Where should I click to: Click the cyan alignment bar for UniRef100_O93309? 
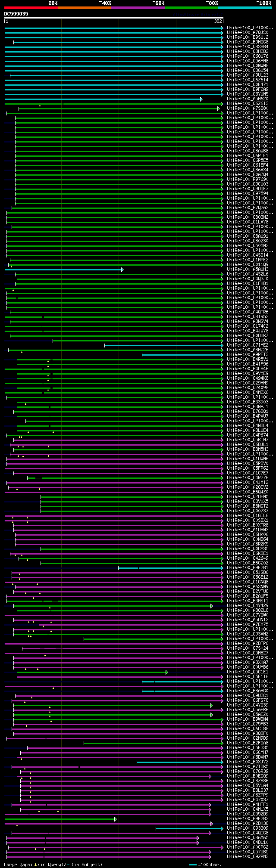tap(190, 828)
